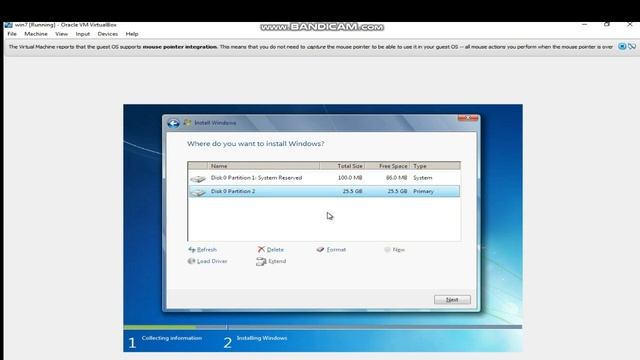Minimize the VirtualBox window
This screenshot has height=360, width=640.
[x=584, y=24]
